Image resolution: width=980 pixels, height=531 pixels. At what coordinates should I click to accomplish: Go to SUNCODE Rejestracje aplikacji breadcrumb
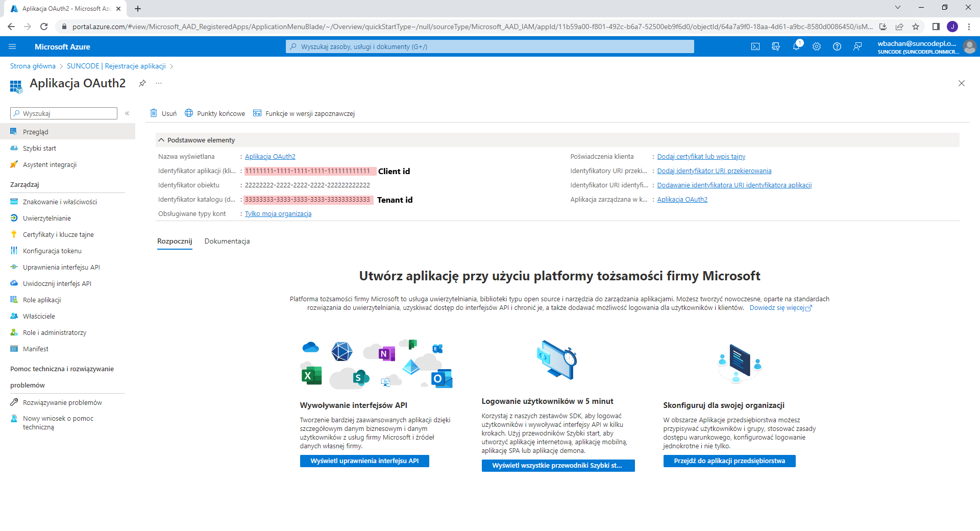(116, 66)
